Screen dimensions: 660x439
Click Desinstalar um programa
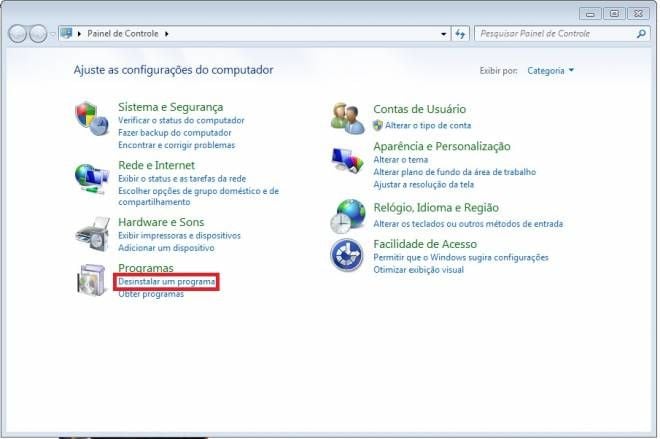pos(166,282)
